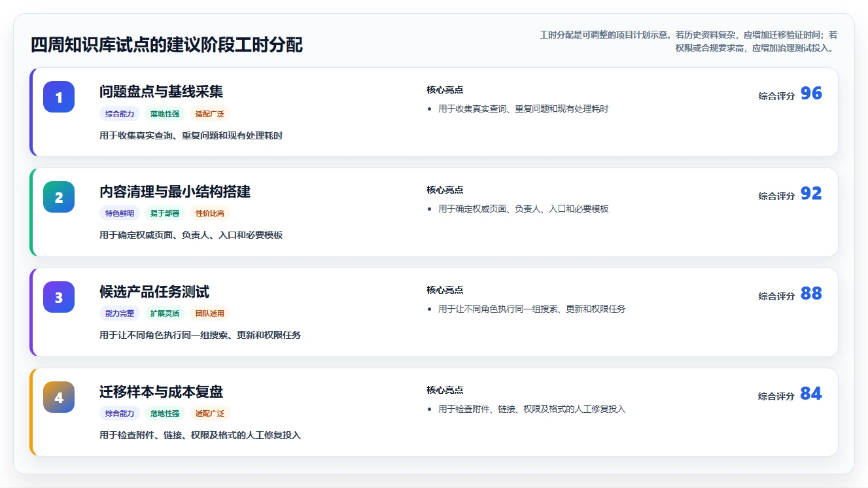Click the 特色鲜明 tag
868x488 pixels.
click(120, 213)
